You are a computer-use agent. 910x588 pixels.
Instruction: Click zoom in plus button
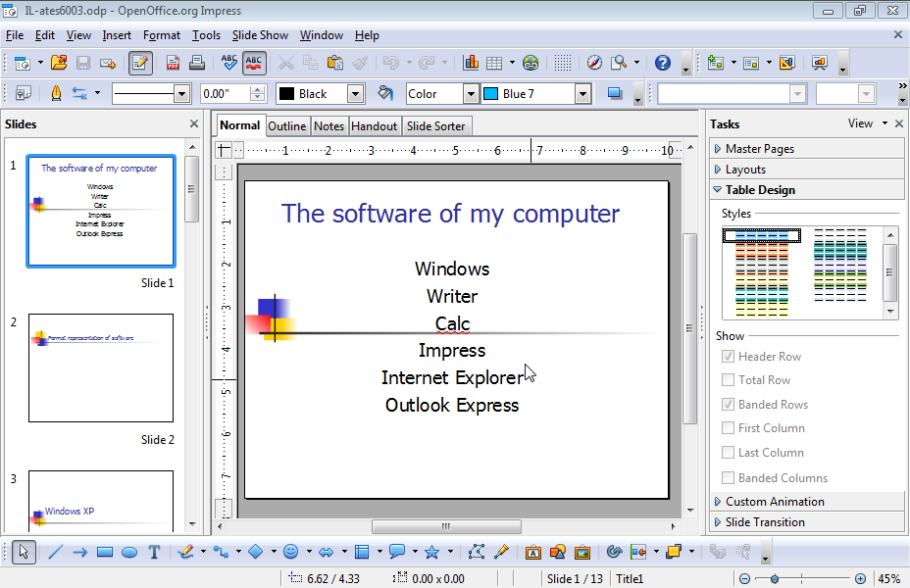[861, 578]
